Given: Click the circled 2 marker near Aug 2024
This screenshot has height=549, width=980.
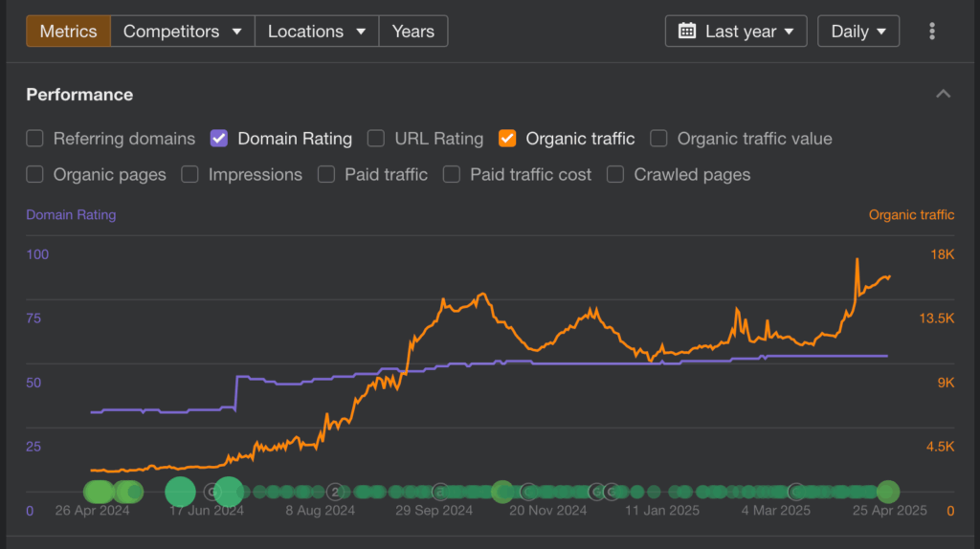Looking at the screenshot, I should point(335,492).
